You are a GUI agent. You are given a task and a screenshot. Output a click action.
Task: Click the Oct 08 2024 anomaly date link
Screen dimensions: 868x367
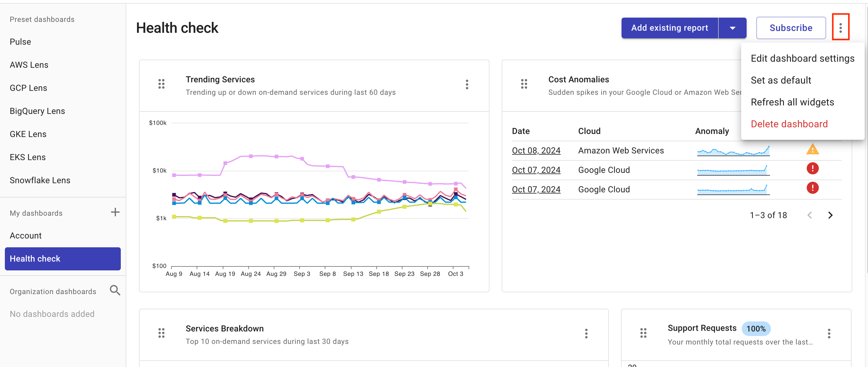tap(536, 150)
